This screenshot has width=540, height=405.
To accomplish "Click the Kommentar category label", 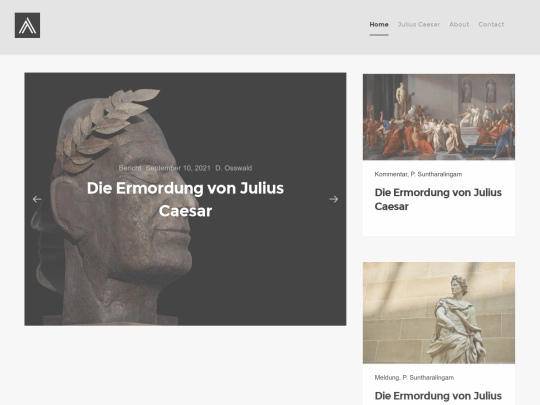I will (x=391, y=174).
